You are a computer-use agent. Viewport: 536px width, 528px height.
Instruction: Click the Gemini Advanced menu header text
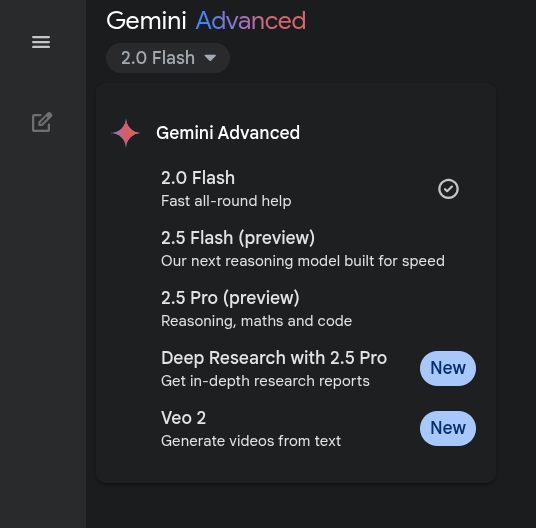click(228, 133)
